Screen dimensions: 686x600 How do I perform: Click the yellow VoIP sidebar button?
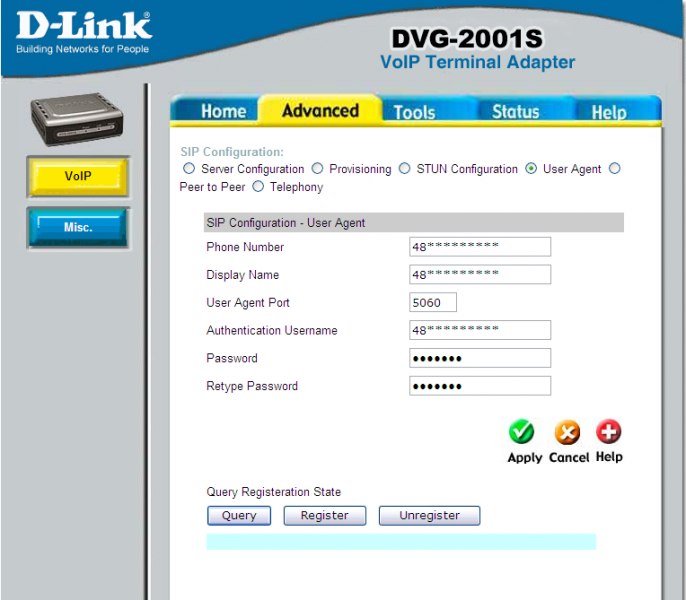pos(78,176)
